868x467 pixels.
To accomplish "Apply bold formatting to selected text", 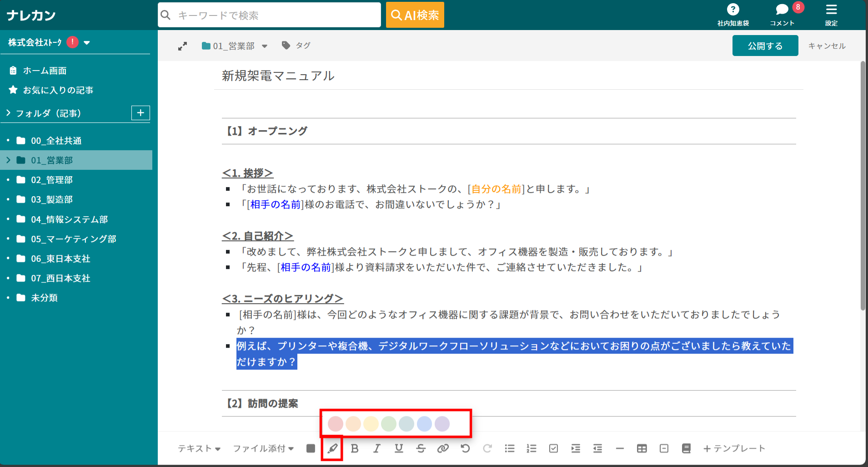I will point(355,448).
